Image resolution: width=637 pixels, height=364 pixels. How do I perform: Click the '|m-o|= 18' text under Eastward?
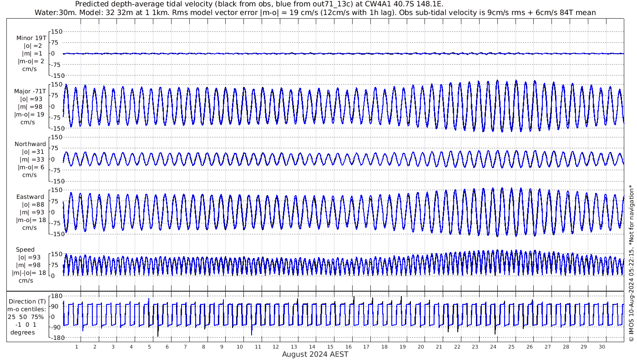pos(30,220)
